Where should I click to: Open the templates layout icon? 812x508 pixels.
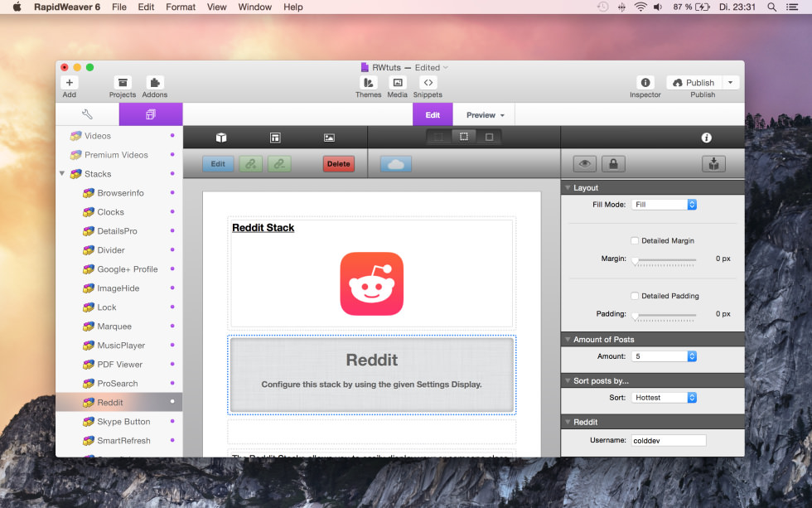[x=275, y=138]
